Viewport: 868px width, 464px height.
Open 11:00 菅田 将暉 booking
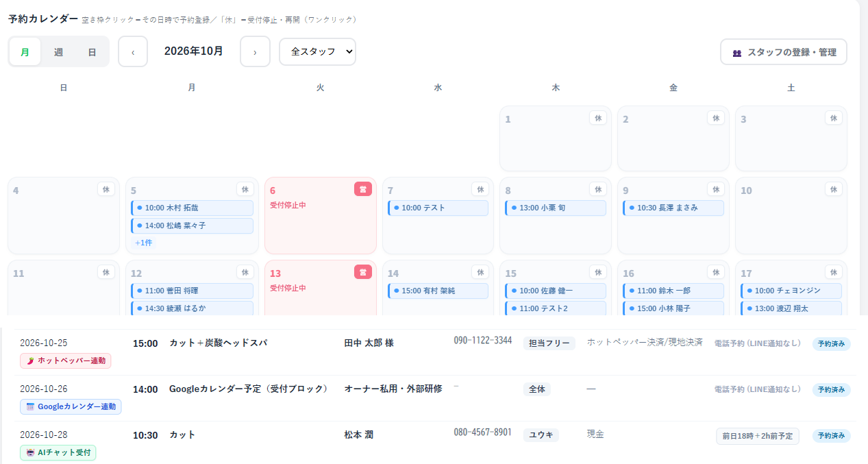tap(192, 291)
